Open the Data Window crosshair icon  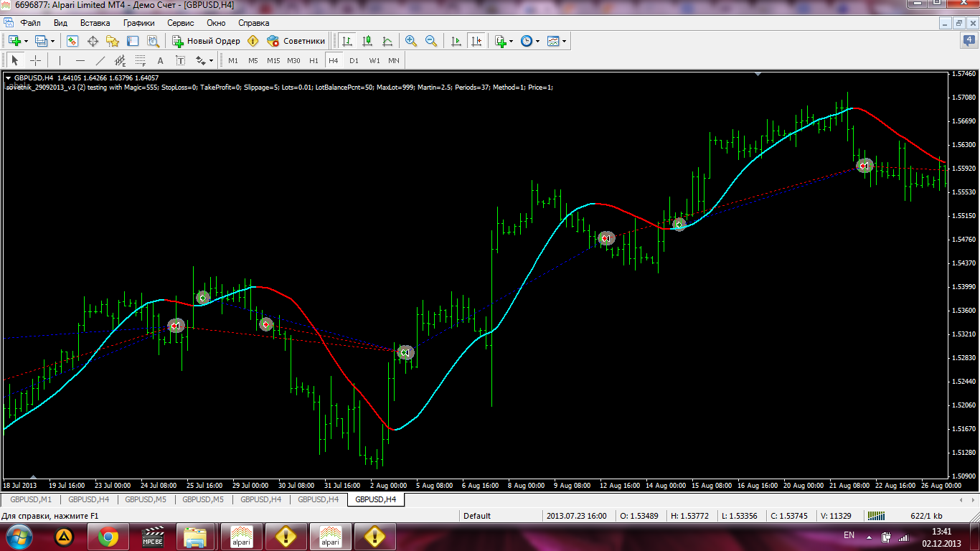93,41
